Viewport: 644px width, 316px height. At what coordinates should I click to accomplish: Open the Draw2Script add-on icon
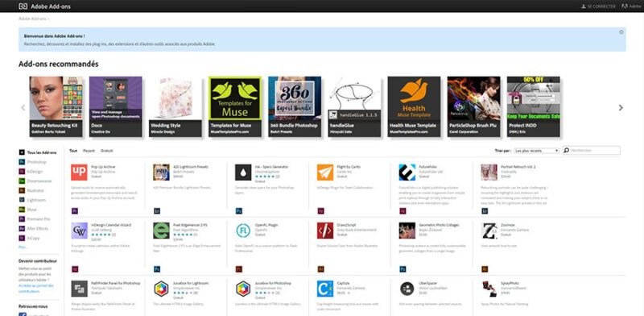click(325, 231)
